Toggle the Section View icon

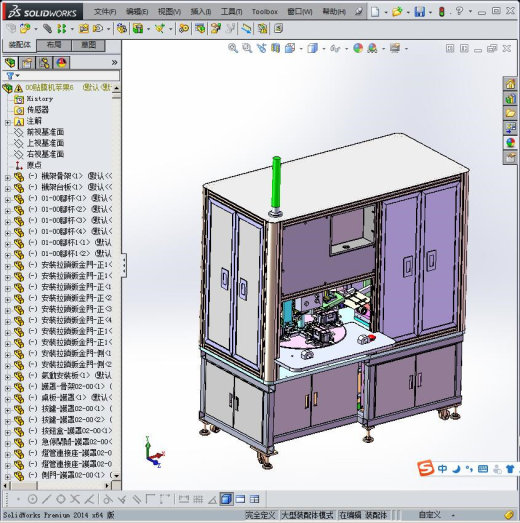[x=276, y=48]
